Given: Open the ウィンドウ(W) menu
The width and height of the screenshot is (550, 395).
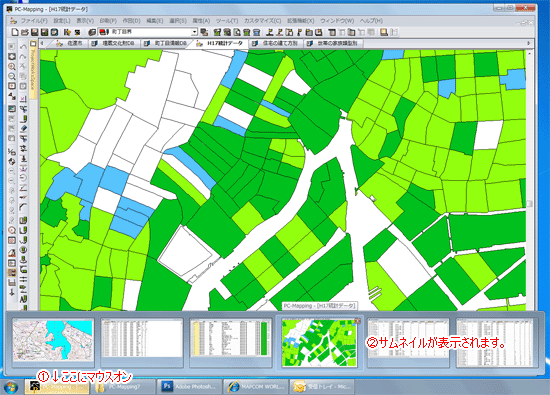Looking at the screenshot, I should click(337, 21).
